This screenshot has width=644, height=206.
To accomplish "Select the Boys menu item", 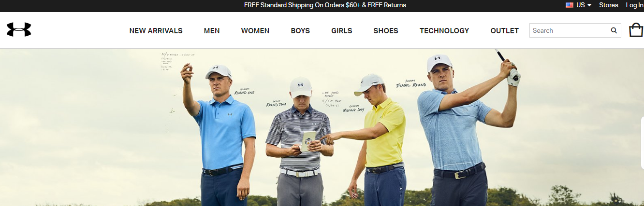I will coord(300,30).
